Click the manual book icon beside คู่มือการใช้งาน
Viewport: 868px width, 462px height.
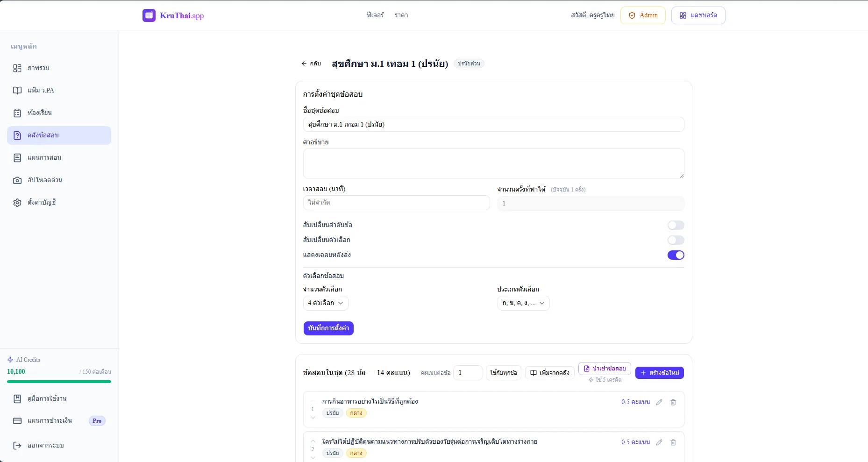click(x=17, y=399)
